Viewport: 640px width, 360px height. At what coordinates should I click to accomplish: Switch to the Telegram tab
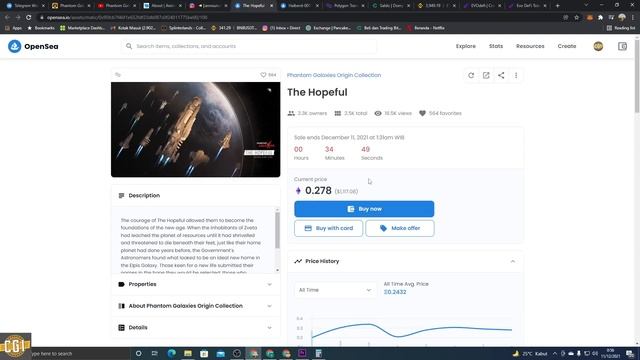24,6
